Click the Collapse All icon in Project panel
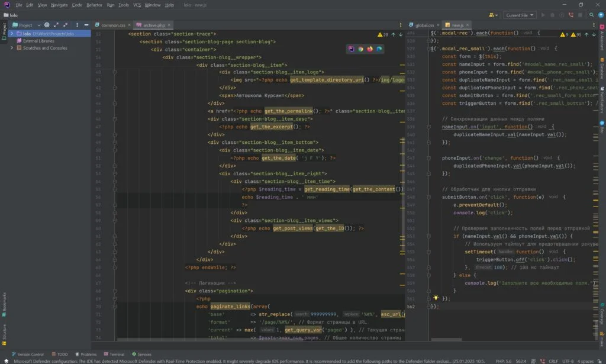The image size is (606, 364). [66, 25]
